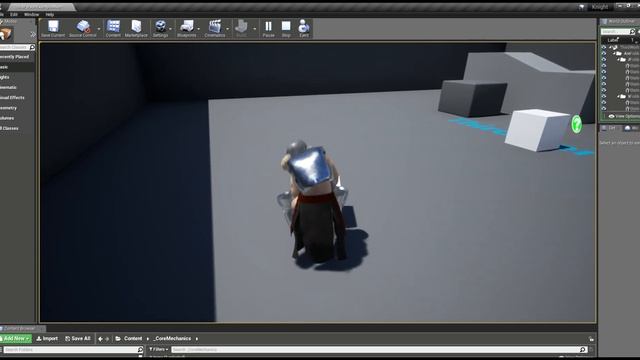Select the World Outliner tab
The width and height of the screenshot is (640, 360).
[x=621, y=22]
